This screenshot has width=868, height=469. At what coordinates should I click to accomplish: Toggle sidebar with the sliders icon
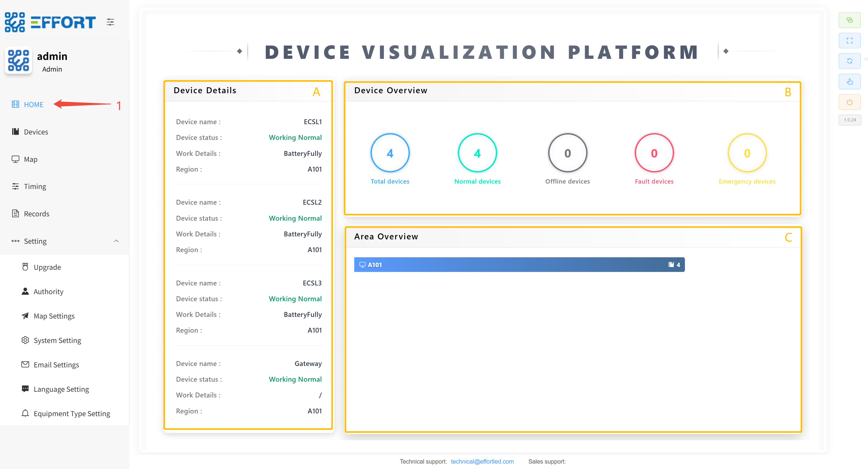110,22
